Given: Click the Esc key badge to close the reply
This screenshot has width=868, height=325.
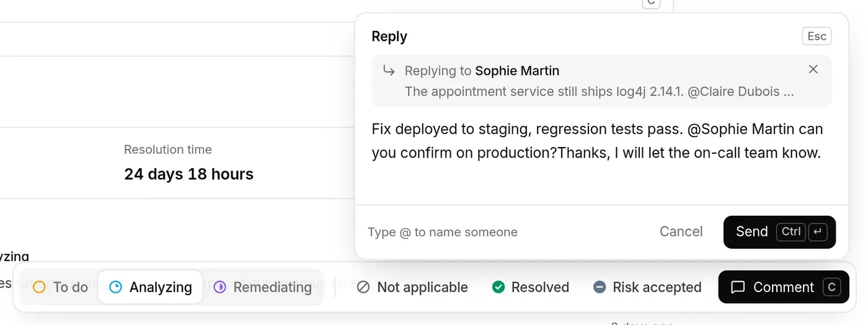Looking at the screenshot, I should click(x=817, y=37).
